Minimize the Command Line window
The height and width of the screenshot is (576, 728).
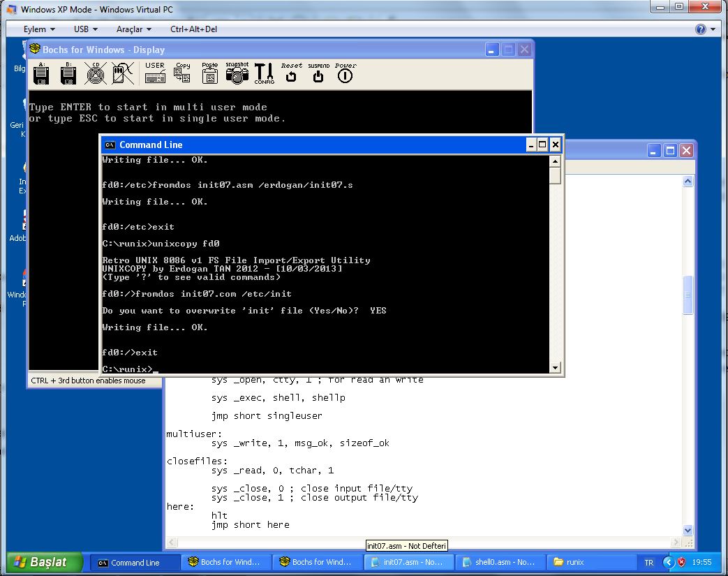coord(532,145)
